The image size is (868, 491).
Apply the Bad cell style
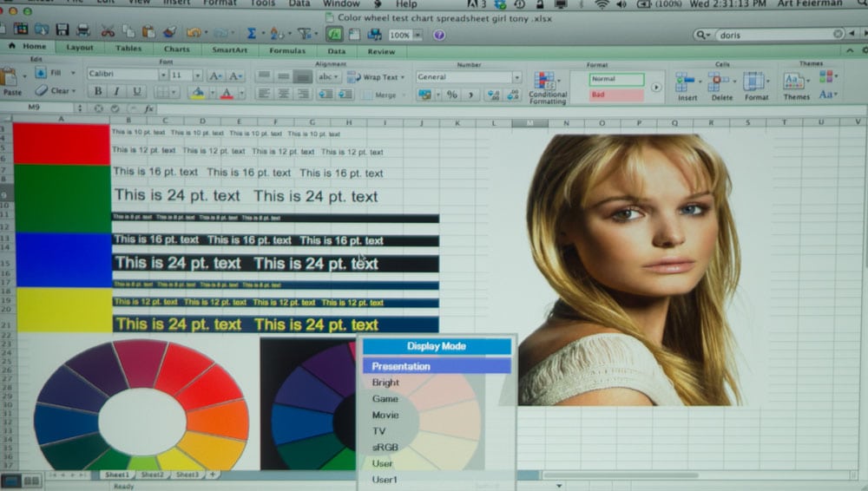coord(616,95)
